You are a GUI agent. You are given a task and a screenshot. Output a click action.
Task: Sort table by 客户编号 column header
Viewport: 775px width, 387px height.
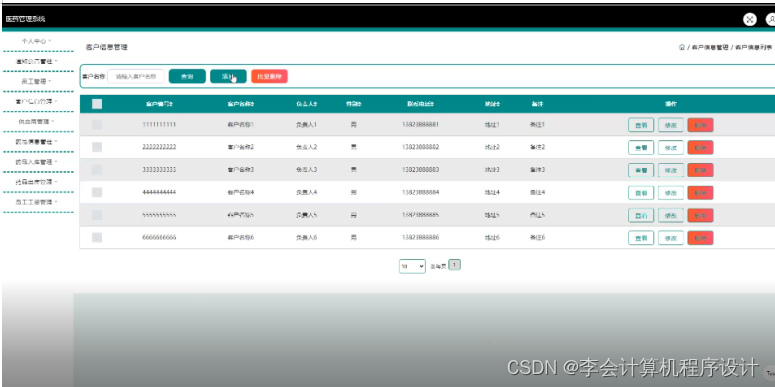pos(159,104)
